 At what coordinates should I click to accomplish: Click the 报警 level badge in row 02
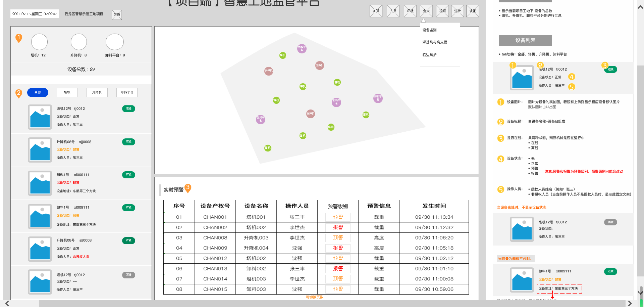click(338, 227)
